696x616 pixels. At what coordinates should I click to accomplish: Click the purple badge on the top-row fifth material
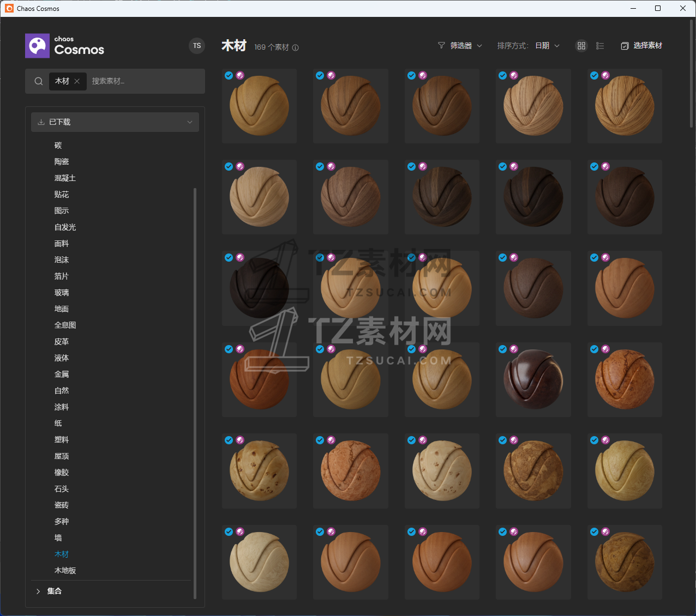pos(605,76)
